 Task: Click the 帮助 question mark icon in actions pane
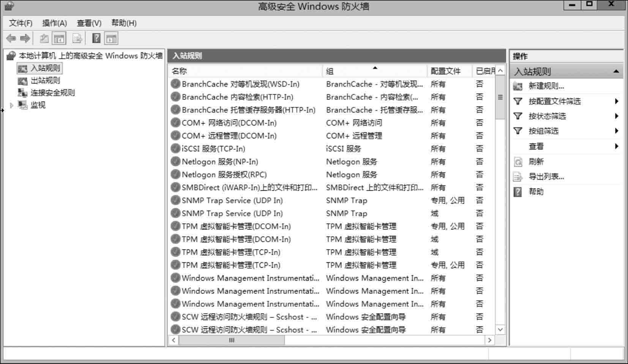click(x=518, y=192)
